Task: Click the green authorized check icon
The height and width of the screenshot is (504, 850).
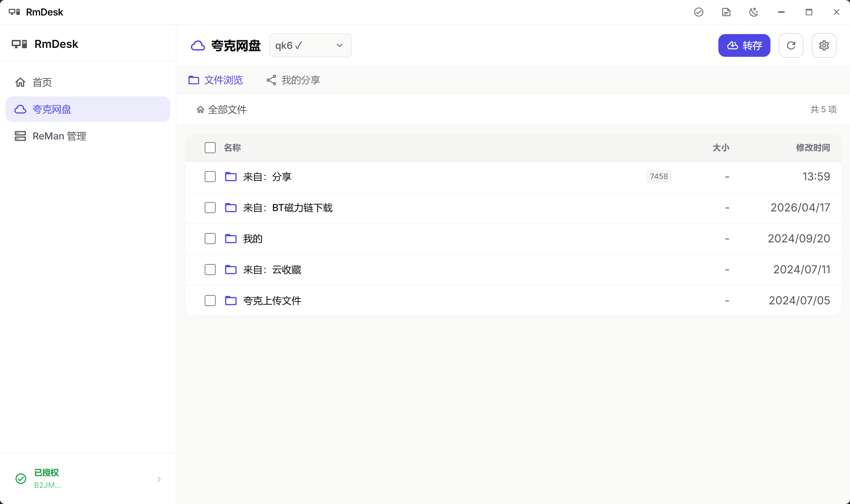Action: point(21,479)
